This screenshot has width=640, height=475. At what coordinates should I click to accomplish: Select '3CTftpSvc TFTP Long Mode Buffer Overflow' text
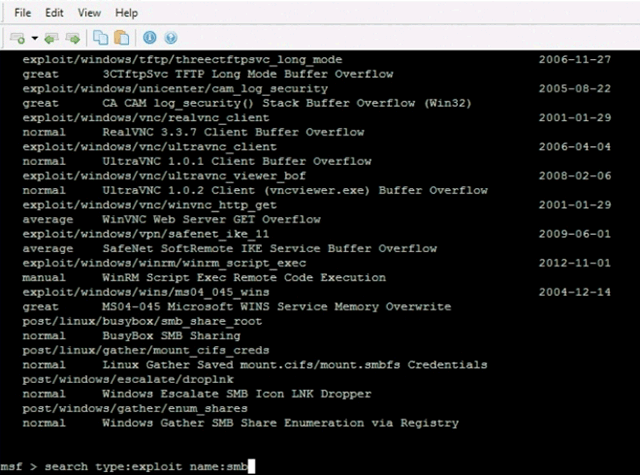[248, 74]
